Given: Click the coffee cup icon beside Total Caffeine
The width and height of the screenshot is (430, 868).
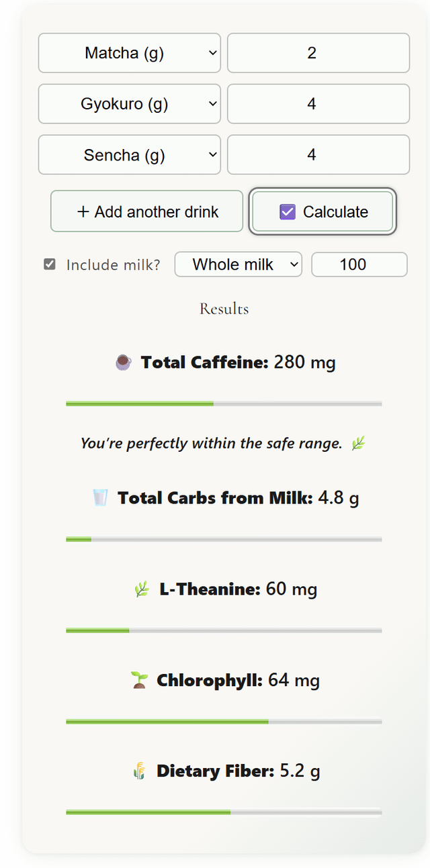Looking at the screenshot, I should coord(123,363).
